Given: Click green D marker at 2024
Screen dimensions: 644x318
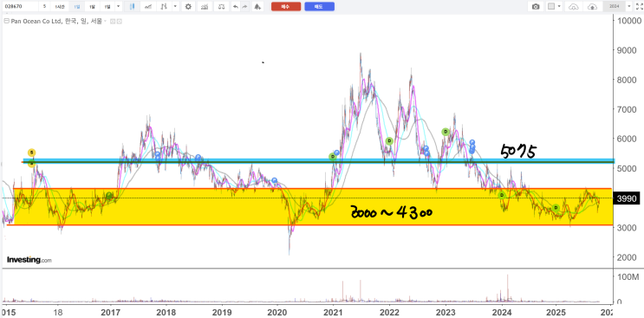Looking at the screenshot, I should coord(502,195).
